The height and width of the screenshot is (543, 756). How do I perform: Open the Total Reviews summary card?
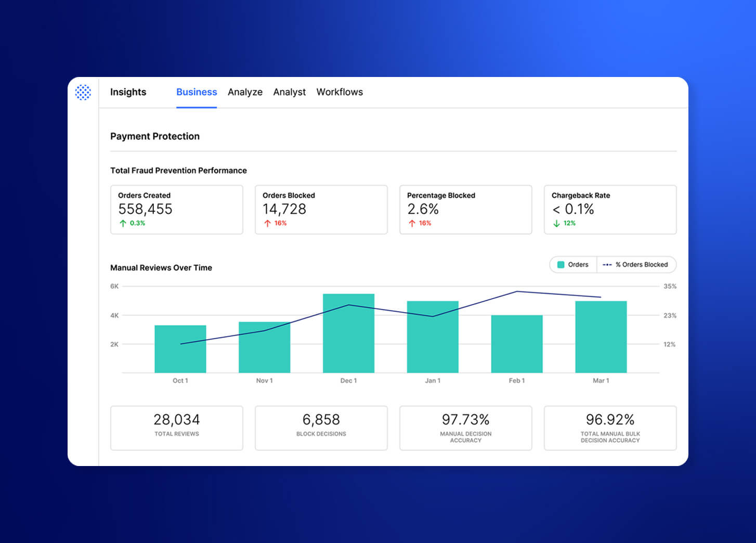click(x=176, y=428)
